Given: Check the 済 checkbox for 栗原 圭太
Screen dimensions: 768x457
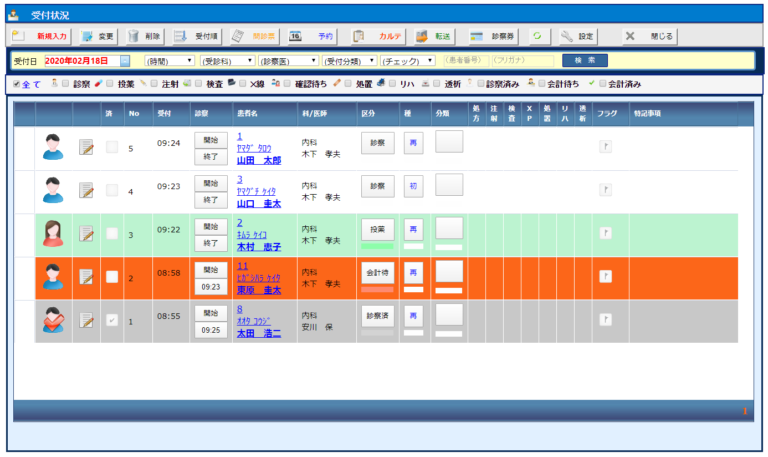Looking at the screenshot, I should point(112,277).
